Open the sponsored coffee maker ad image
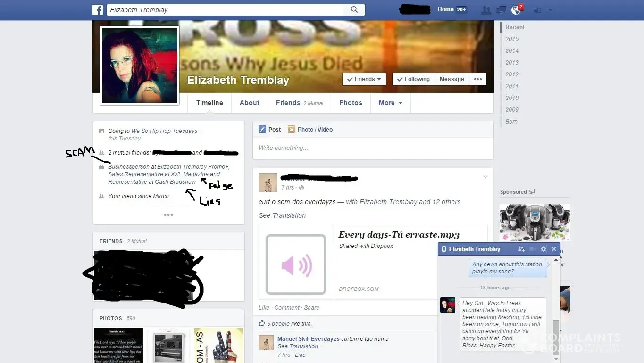Screen dimensions: 644x363 click(x=535, y=222)
